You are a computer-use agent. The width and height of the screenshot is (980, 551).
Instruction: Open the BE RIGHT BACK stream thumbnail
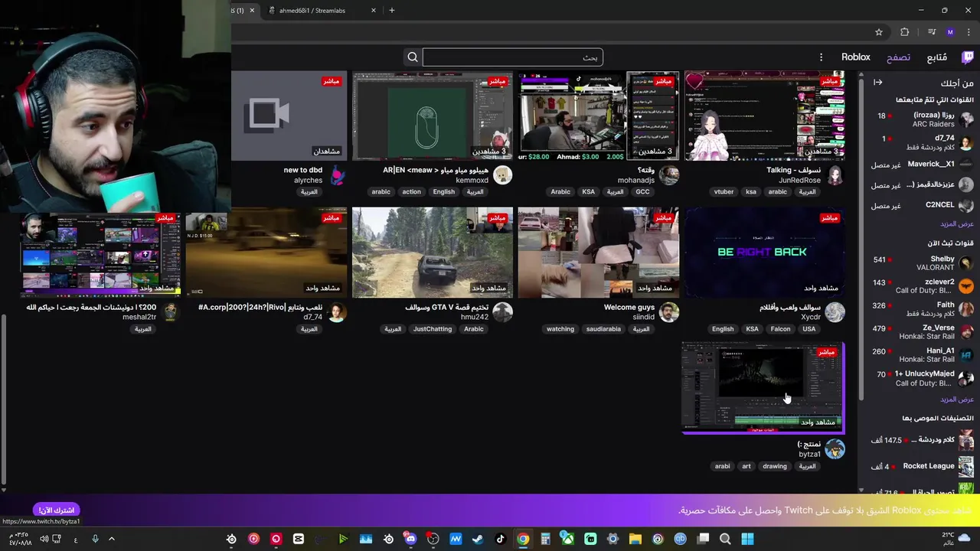(763, 253)
